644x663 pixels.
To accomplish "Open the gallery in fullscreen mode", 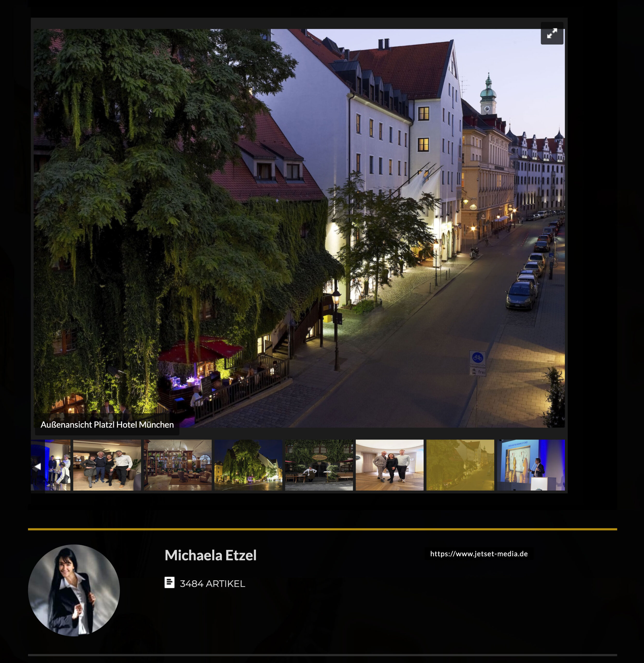I will click(x=552, y=33).
